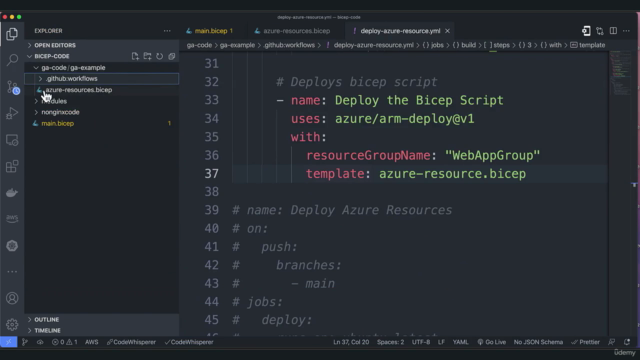The width and height of the screenshot is (640, 360).
Task: Open editor more actions menu
Action: coord(626,31)
